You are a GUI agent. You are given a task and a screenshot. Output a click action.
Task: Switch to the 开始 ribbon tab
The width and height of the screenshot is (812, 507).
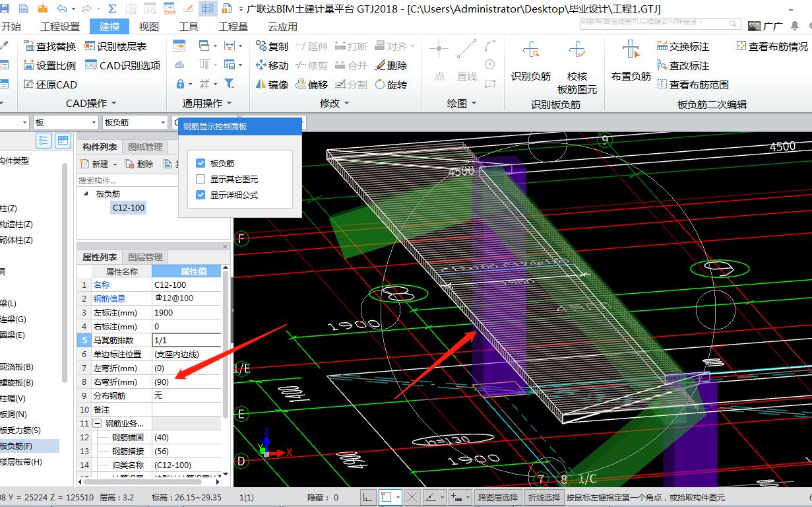(11, 26)
